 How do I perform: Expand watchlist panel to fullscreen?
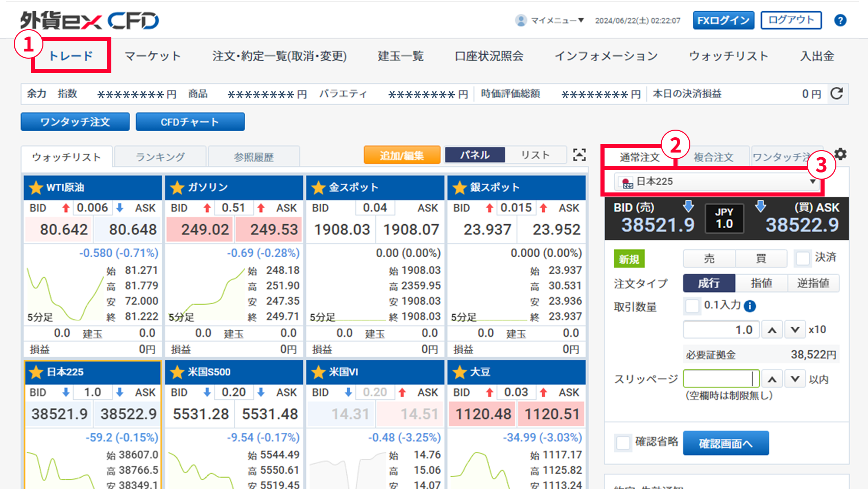tap(579, 155)
